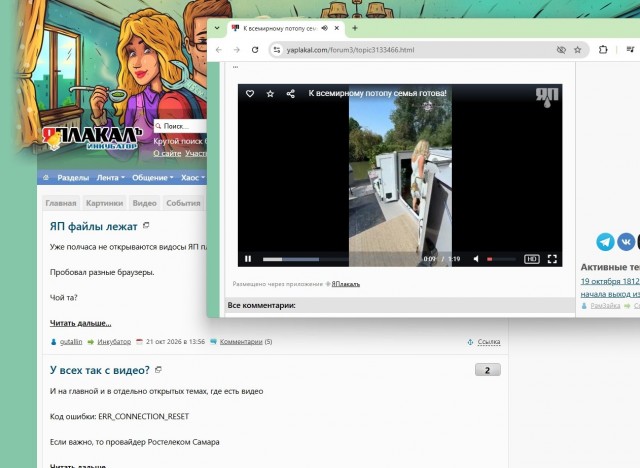Screen dimensions: 640x468
Task: Expand the Общение dropdown menu
Action: point(153,178)
